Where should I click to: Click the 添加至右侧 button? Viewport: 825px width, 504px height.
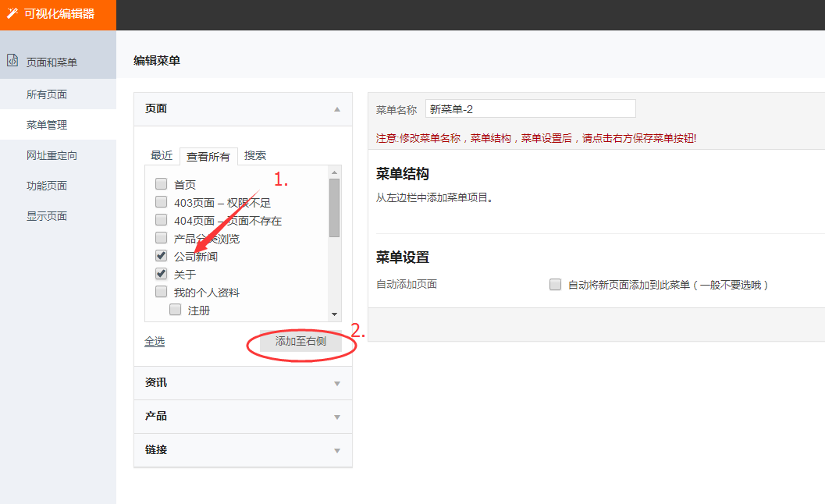pos(301,341)
